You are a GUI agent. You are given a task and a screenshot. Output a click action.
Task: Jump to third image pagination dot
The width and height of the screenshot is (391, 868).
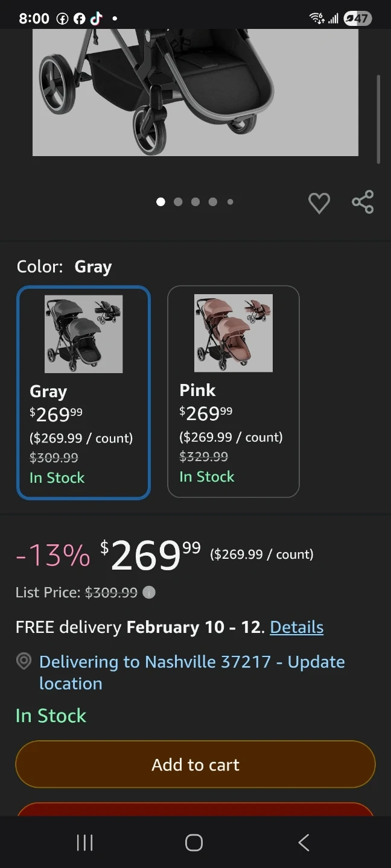click(195, 202)
